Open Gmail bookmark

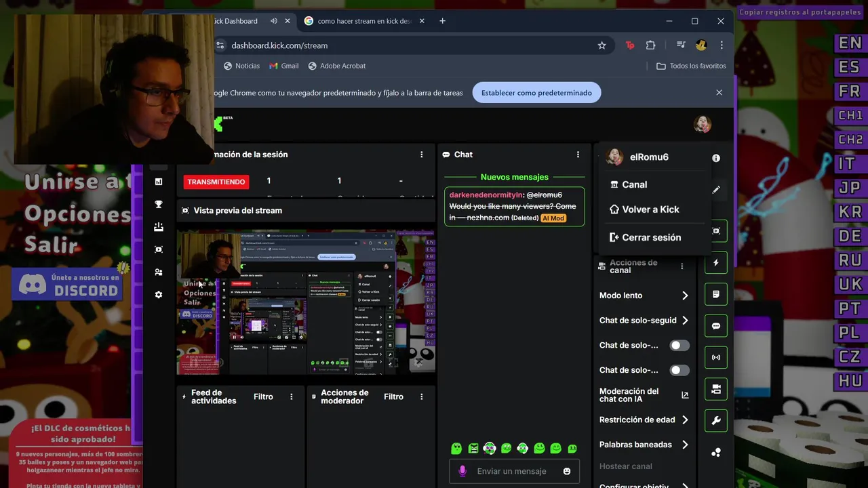(x=284, y=66)
